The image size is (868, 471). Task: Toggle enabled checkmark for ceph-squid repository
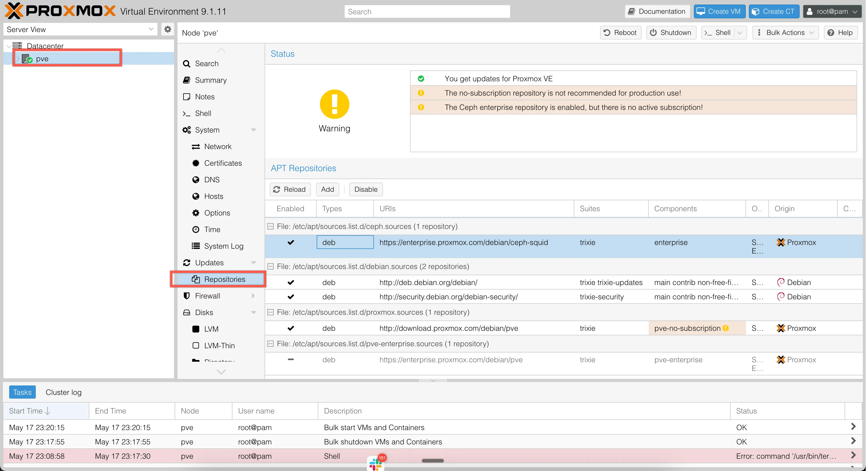click(x=291, y=243)
